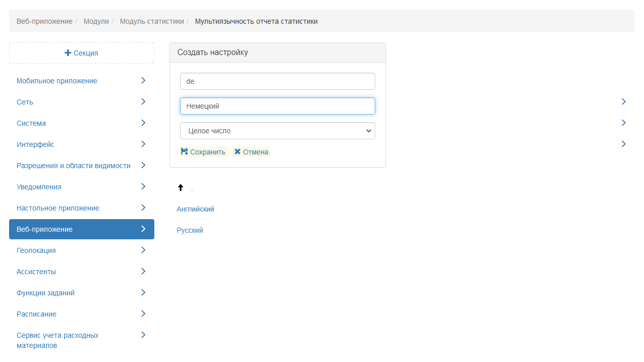
Task: Click the field containing 'de'
Action: coord(277,81)
